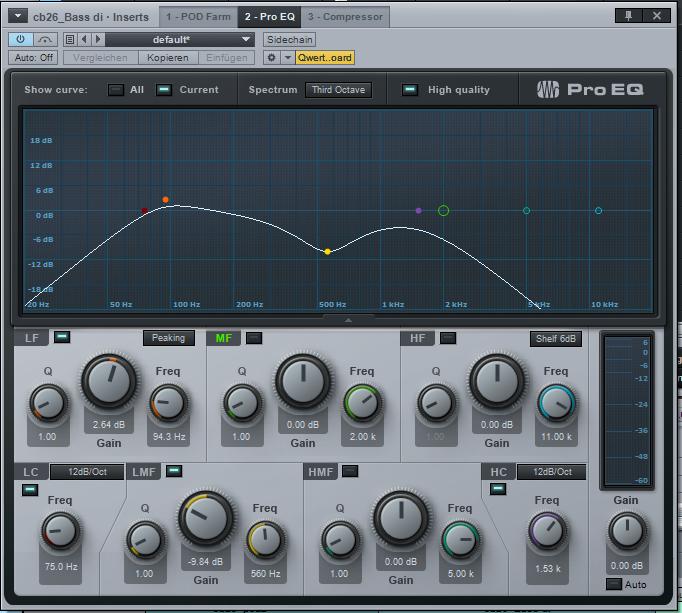Image resolution: width=682 pixels, height=613 pixels.
Task: Open the preset list icon
Action: point(70,40)
